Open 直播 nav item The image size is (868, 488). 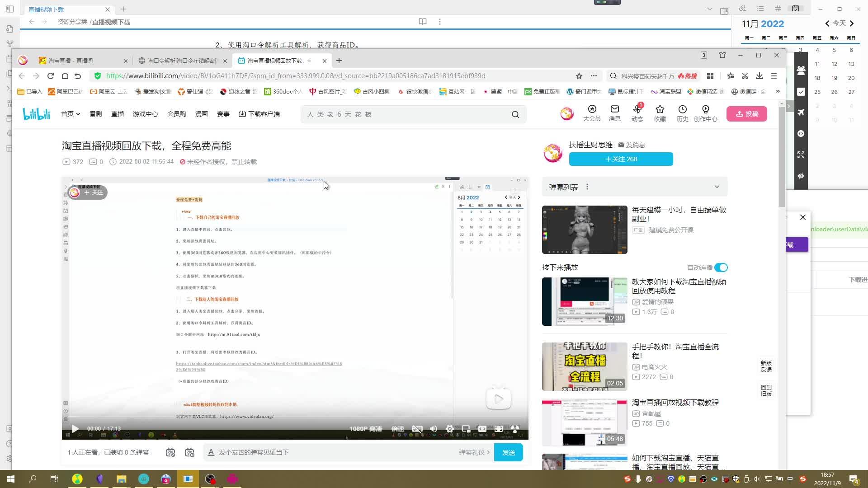118,114
